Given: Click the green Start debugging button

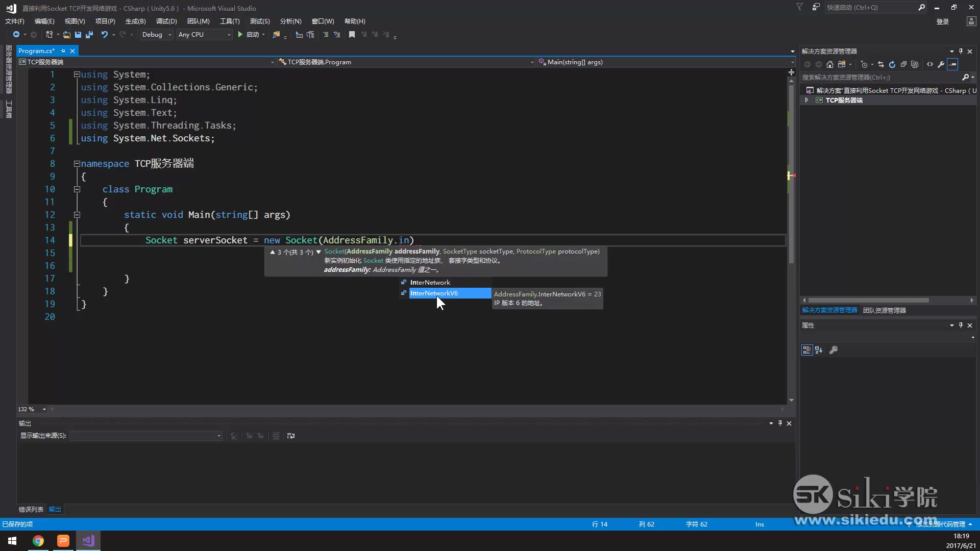Looking at the screenshot, I should pos(240,35).
